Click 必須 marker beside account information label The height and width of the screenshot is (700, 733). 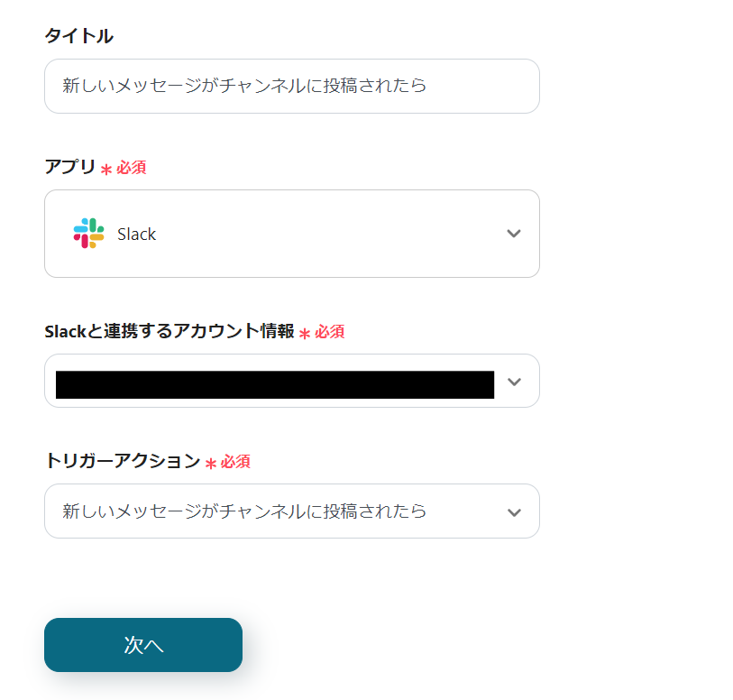329,332
